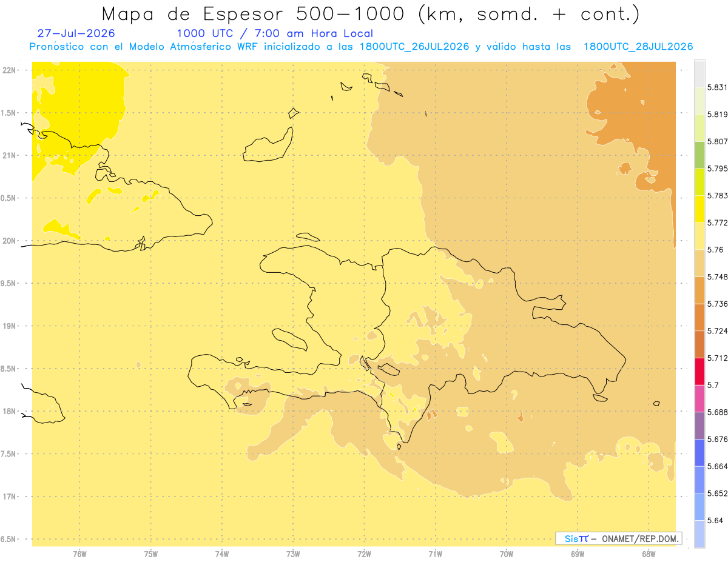Image resolution: width=728 pixels, height=562 pixels.
Task: Click the '5.724' legend value
Action: click(717, 331)
